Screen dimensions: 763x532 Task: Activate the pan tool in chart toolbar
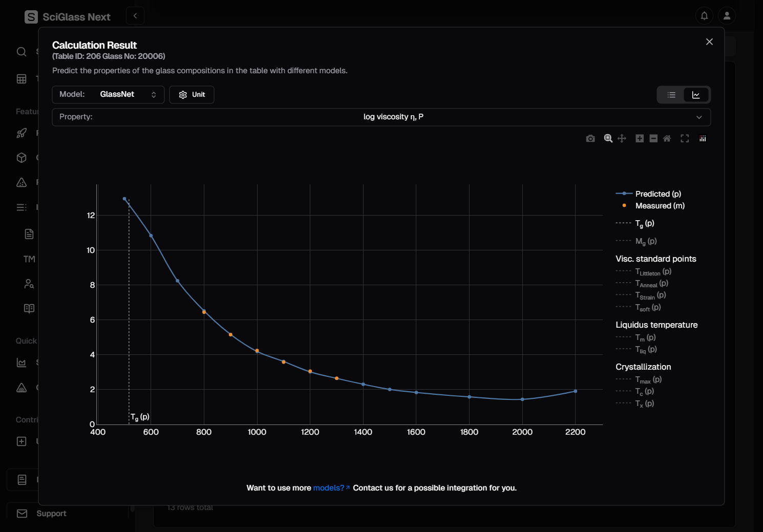coord(622,139)
